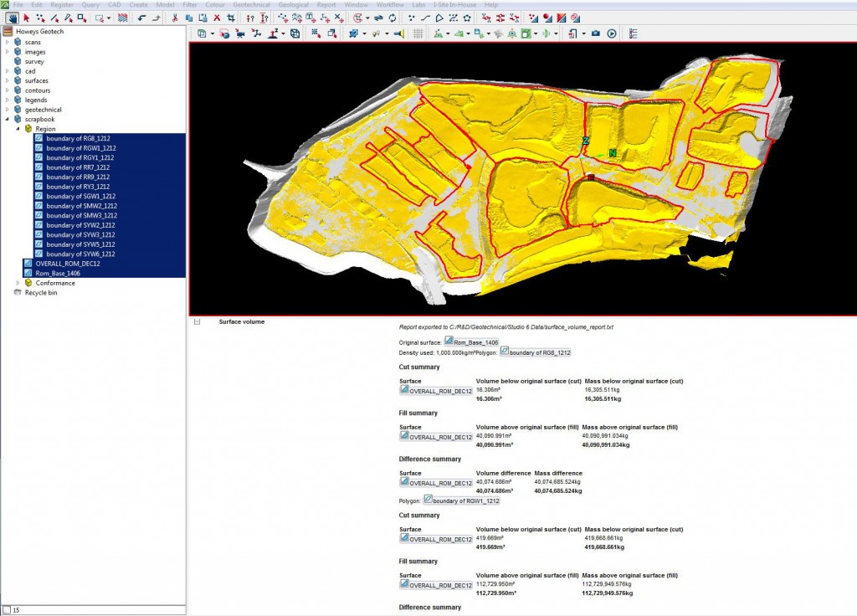Image resolution: width=857 pixels, height=616 pixels.
Task: Click the input field showing 15
Action: [x=17, y=611]
